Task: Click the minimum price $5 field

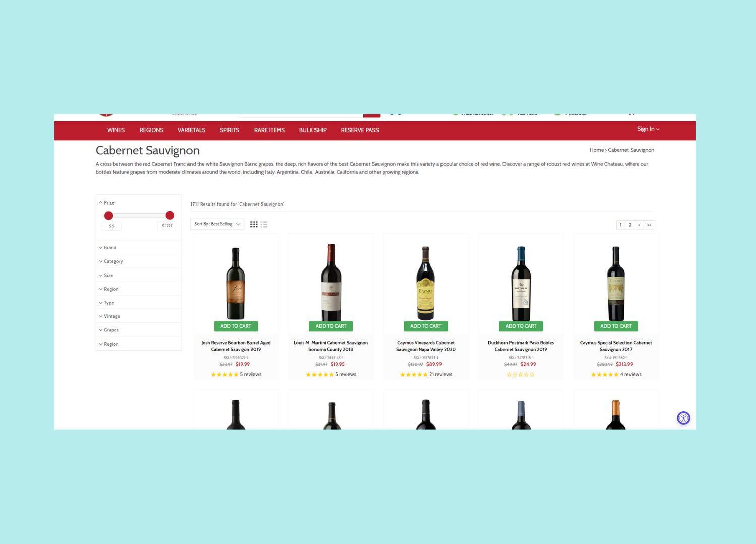Action: point(112,226)
